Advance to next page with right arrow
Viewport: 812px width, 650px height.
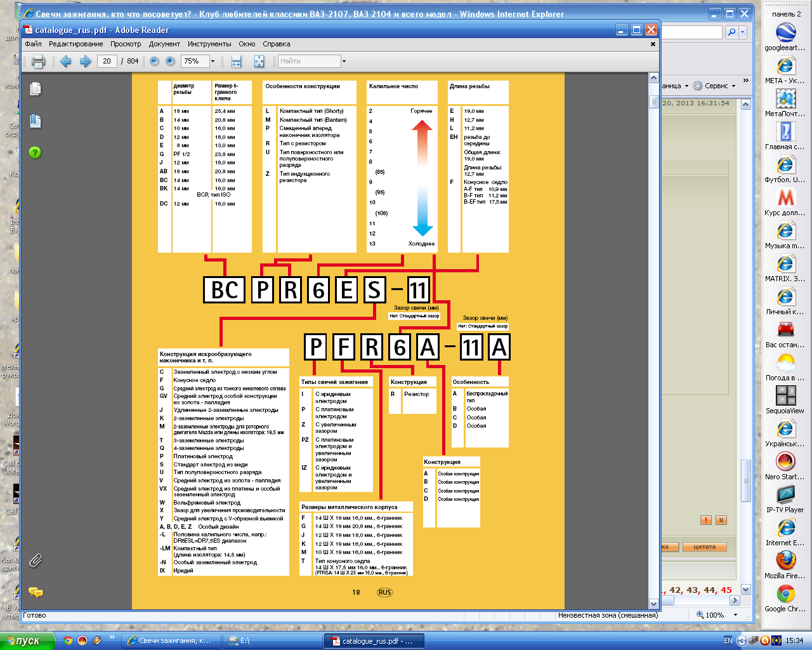tap(86, 62)
